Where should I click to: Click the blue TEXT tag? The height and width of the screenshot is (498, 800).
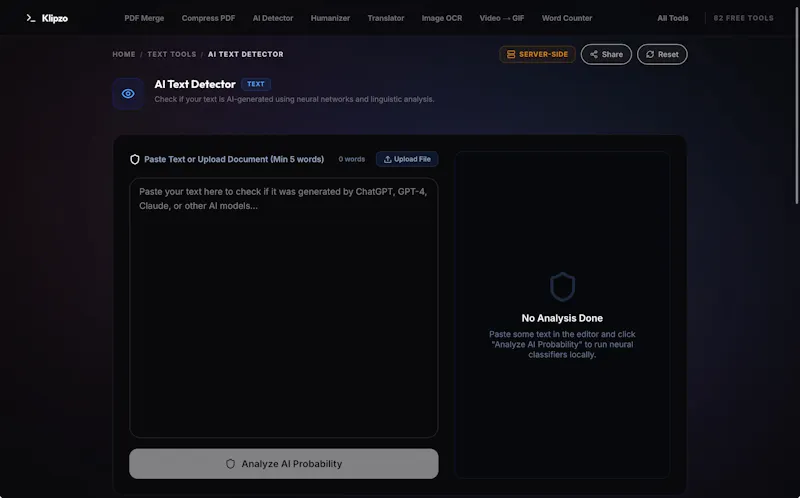coord(256,84)
